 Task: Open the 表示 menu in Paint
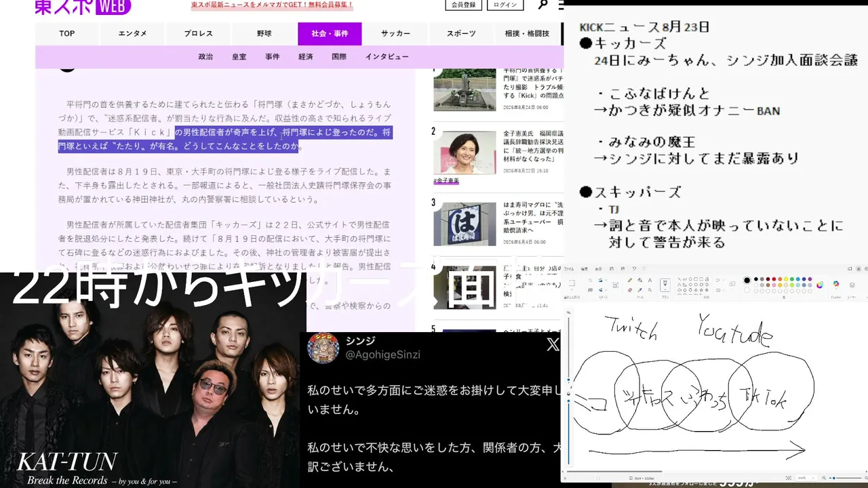click(599, 268)
